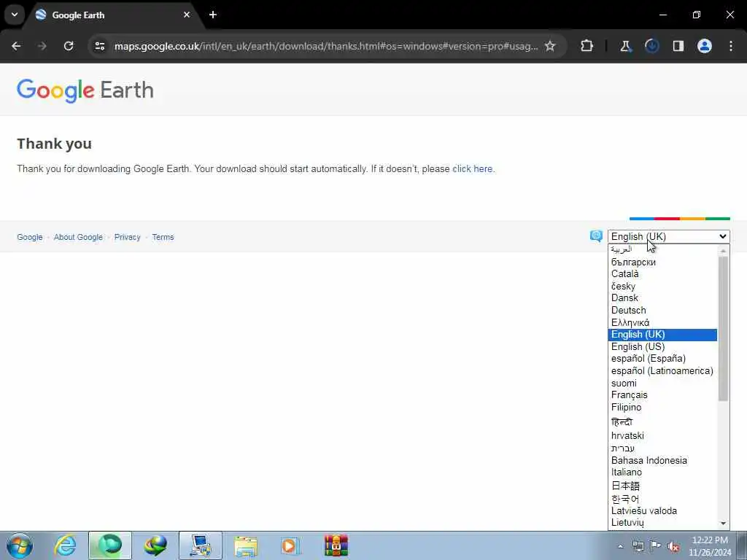Click the language globe icon
Viewport: 747px width, 560px height.
(x=596, y=236)
